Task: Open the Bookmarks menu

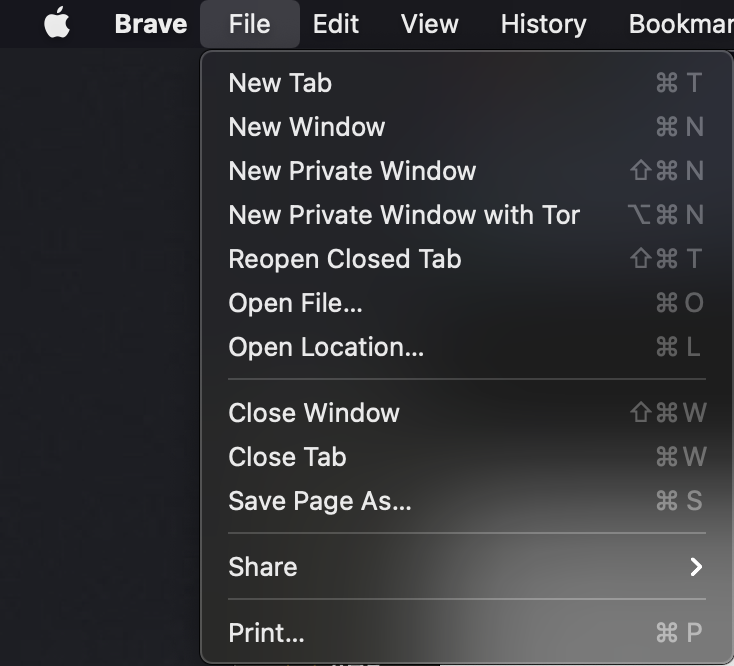Action: (681, 24)
